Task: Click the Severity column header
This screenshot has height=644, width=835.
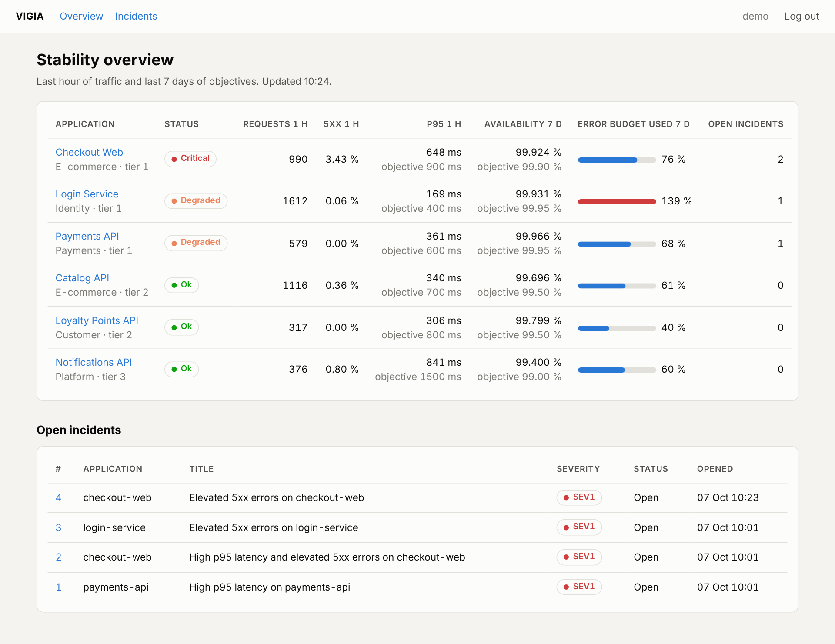Action: click(578, 469)
